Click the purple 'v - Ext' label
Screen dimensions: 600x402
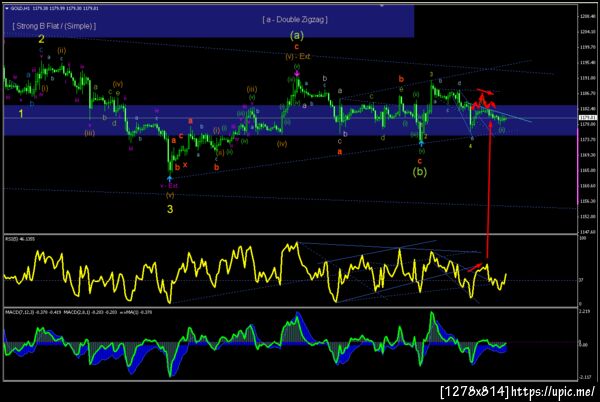[169, 186]
